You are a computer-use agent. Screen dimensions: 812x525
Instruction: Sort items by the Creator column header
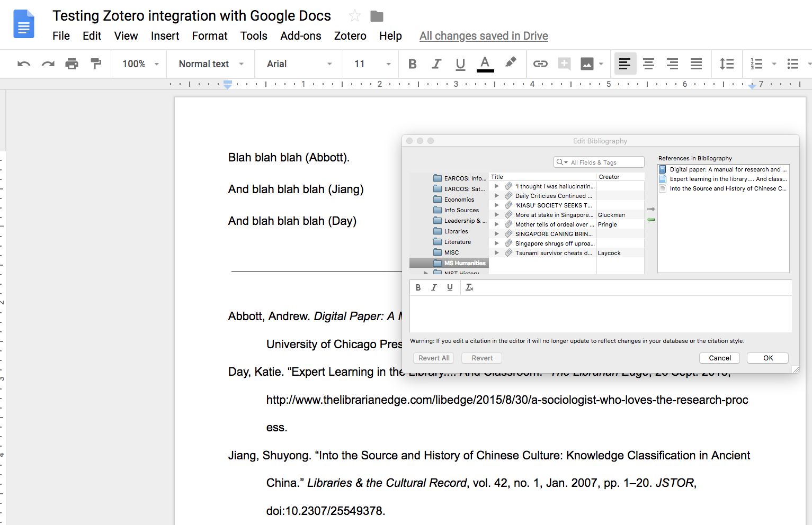620,177
